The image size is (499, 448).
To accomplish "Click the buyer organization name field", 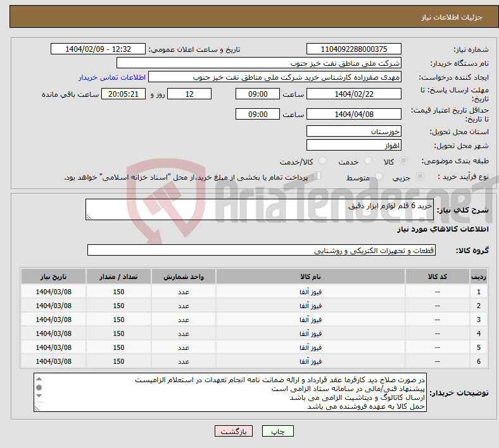I will point(259,63).
